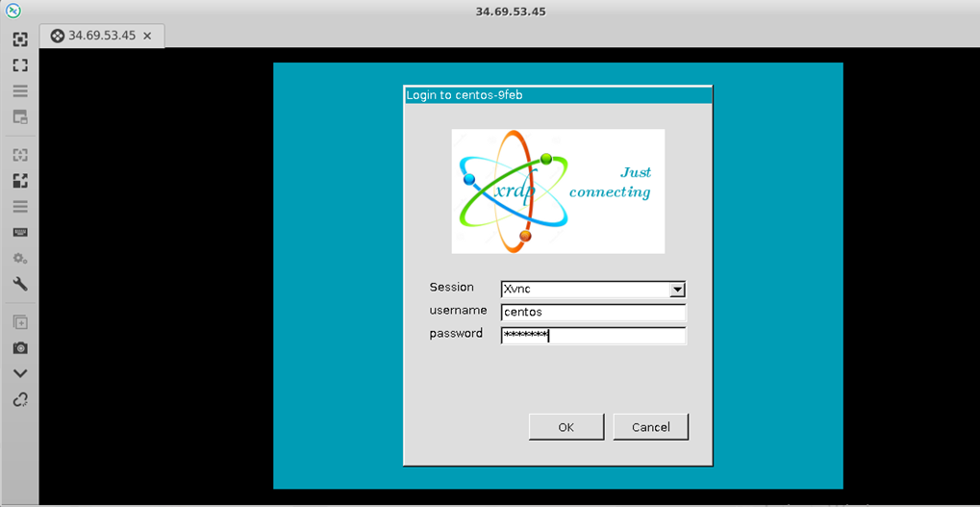Take a screenshot with the camera icon
980x507 pixels.
point(20,348)
